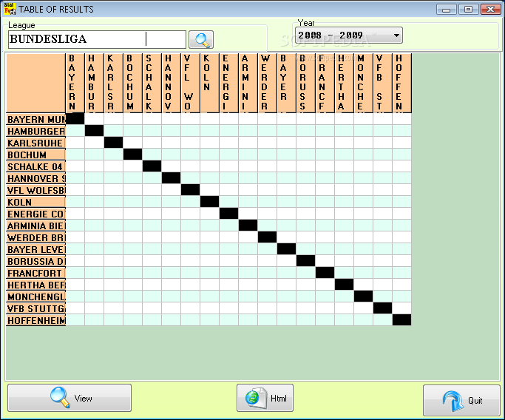This screenshot has width=505, height=420.
Task: Click the vertical VFB ST column header
Action: pyautogui.click(x=382, y=83)
